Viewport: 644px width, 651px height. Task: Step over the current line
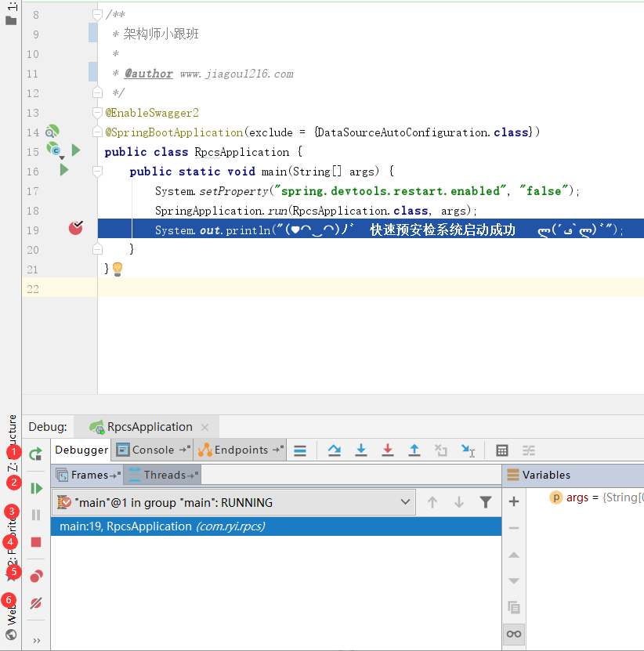(x=333, y=450)
